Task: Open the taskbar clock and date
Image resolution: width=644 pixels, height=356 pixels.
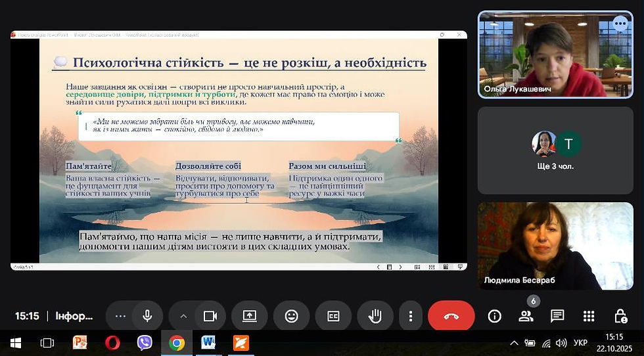Action: click(x=614, y=343)
